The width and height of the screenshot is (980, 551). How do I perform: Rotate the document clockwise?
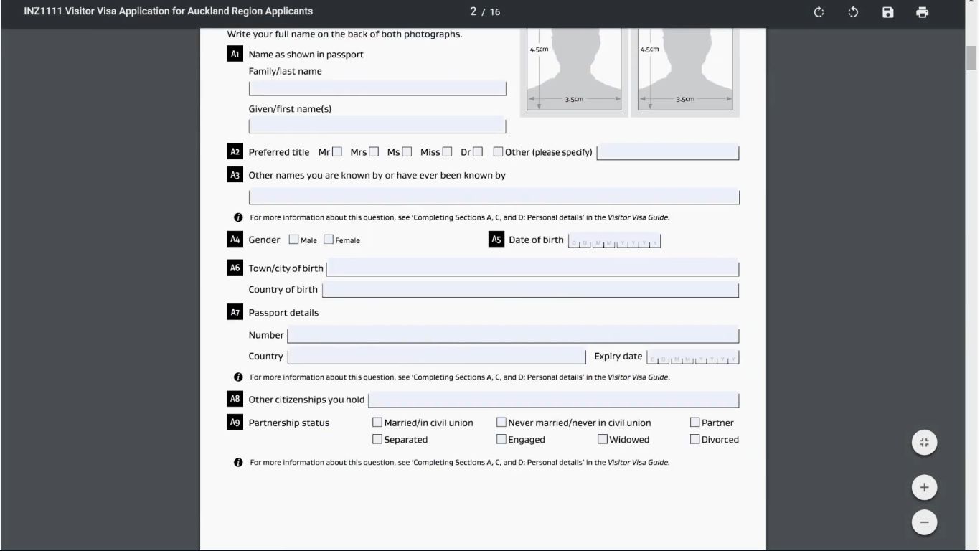(819, 12)
